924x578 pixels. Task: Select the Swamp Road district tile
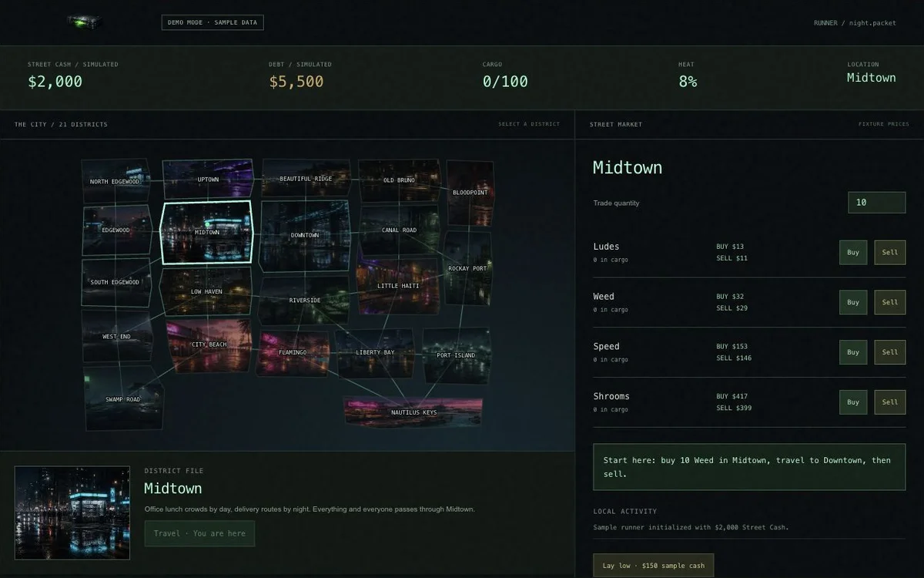pyautogui.click(x=123, y=399)
